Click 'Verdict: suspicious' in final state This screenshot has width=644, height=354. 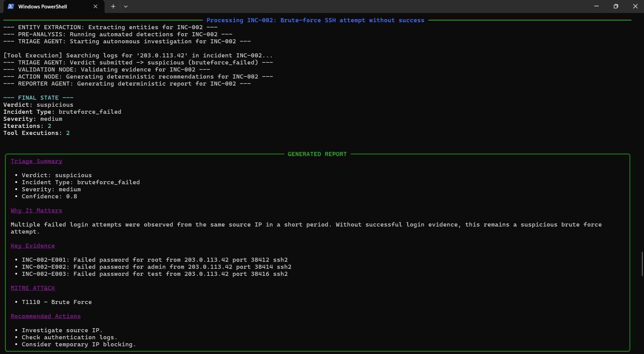coord(38,105)
